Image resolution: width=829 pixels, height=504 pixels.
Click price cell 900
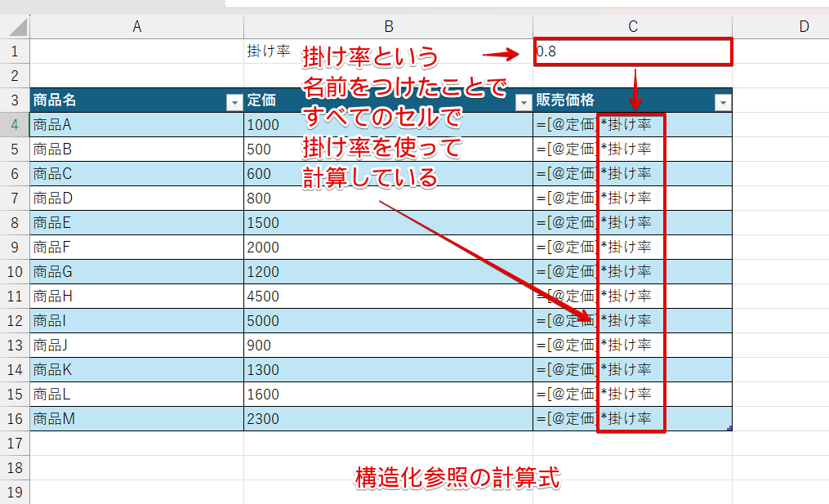tap(389, 346)
